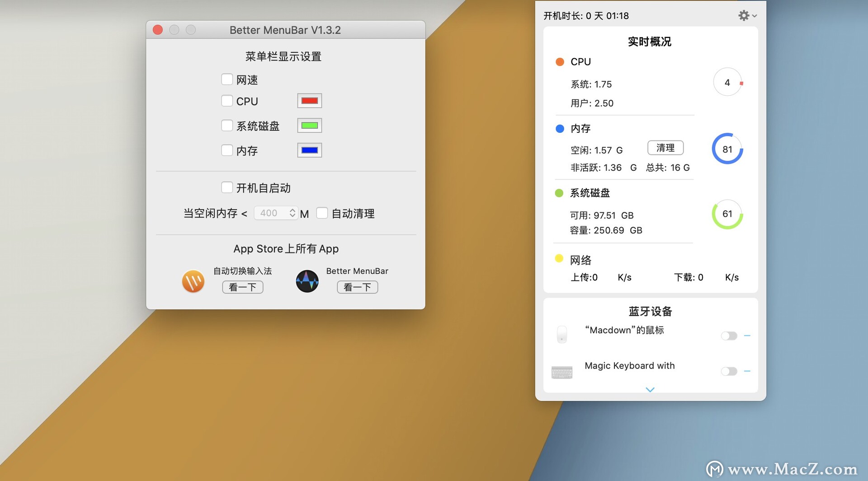Enable the 内存 checkbox
Viewport: 868px width, 481px height.
[x=227, y=150]
